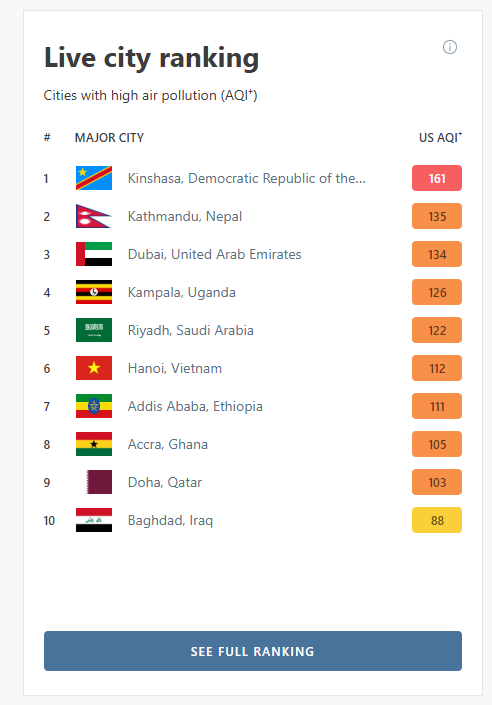Click the Ethiopia flag icon

[x=94, y=406]
